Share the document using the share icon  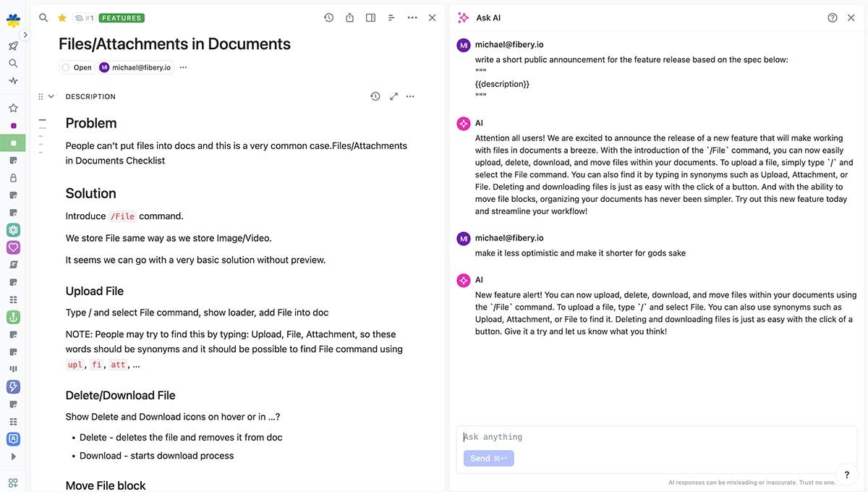point(350,17)
